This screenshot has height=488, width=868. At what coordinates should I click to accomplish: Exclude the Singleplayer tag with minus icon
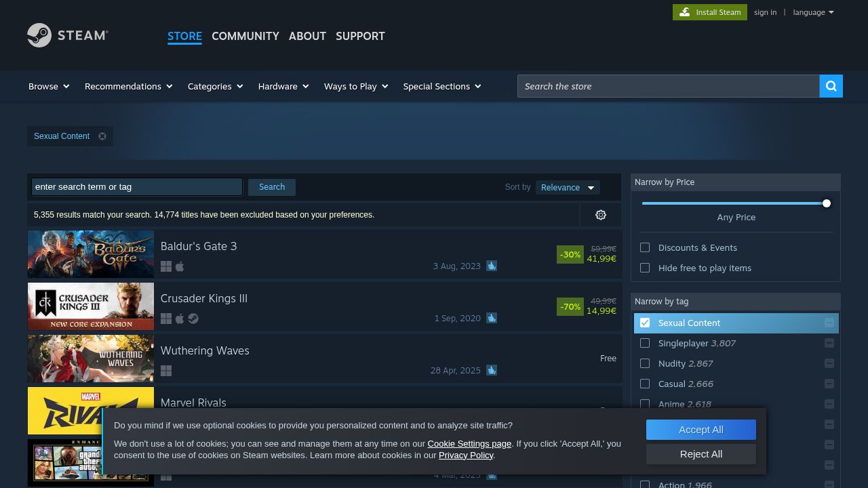click(x=829, y=343)
